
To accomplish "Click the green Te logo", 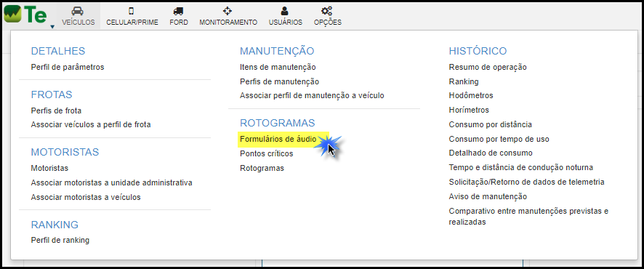I will click(x=25, y=15).
